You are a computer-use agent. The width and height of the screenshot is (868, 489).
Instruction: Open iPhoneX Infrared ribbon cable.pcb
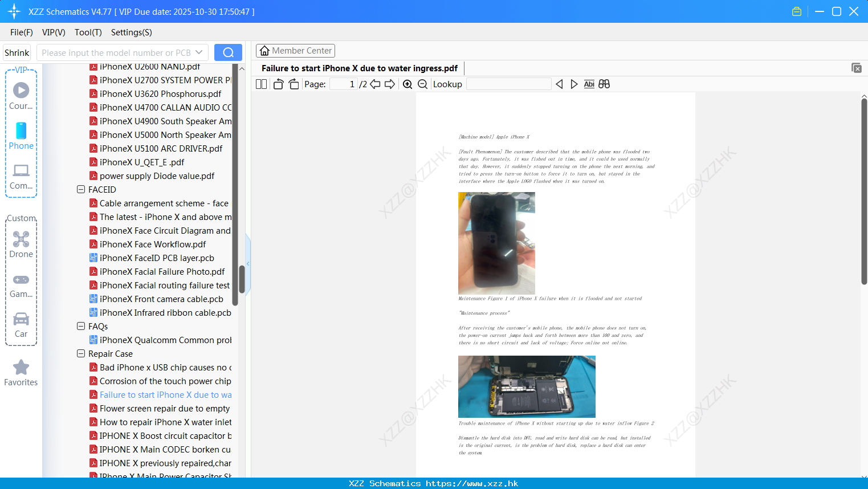pos(165,312)
